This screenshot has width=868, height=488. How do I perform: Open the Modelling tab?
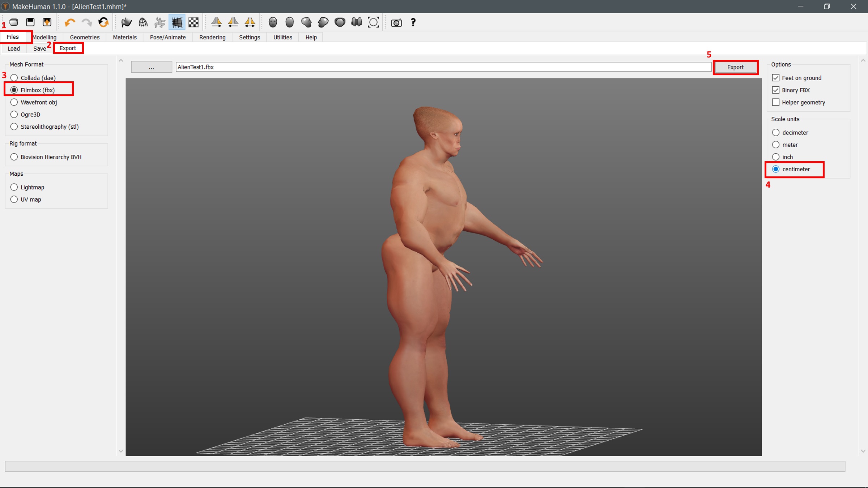click(45, 37)
